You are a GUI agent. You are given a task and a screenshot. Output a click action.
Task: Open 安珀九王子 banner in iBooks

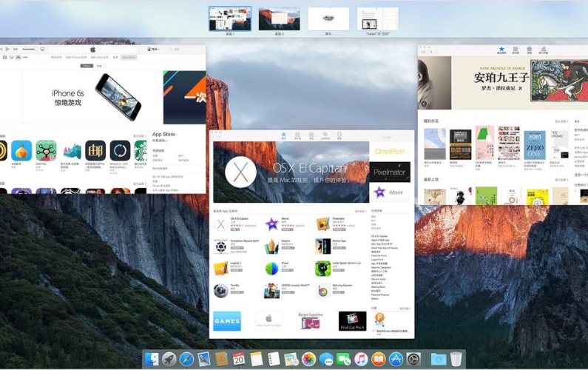[519, 83]
